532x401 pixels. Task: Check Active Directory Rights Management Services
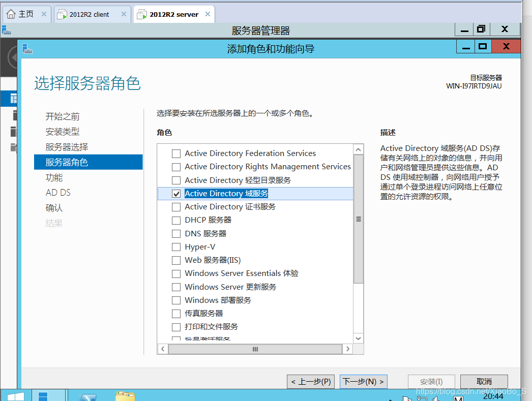point(176,167)
